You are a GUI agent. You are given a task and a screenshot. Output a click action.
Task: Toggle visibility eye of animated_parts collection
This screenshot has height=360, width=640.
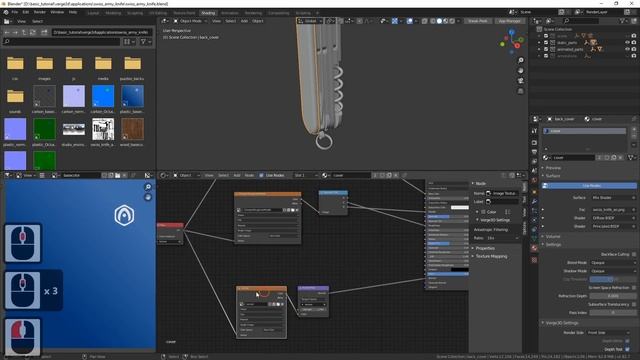tap(627, 49)
